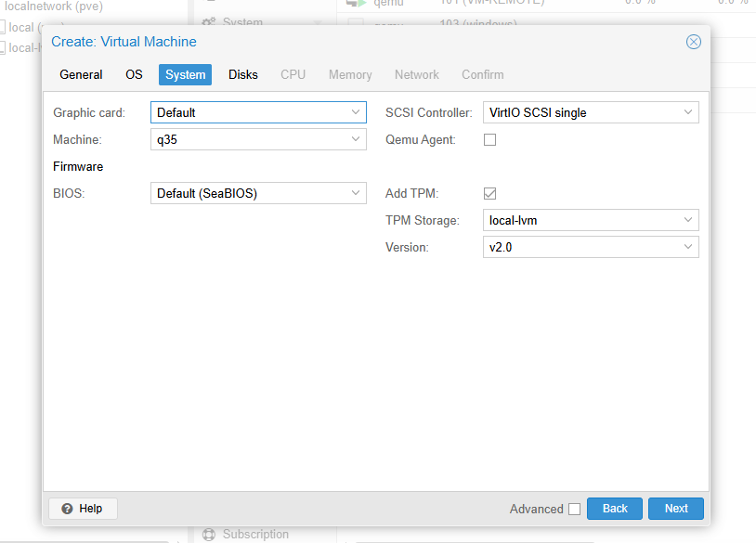Enable the Qemu Agent checkbox
Screen dimensions: 756x543
coord(490,140)
